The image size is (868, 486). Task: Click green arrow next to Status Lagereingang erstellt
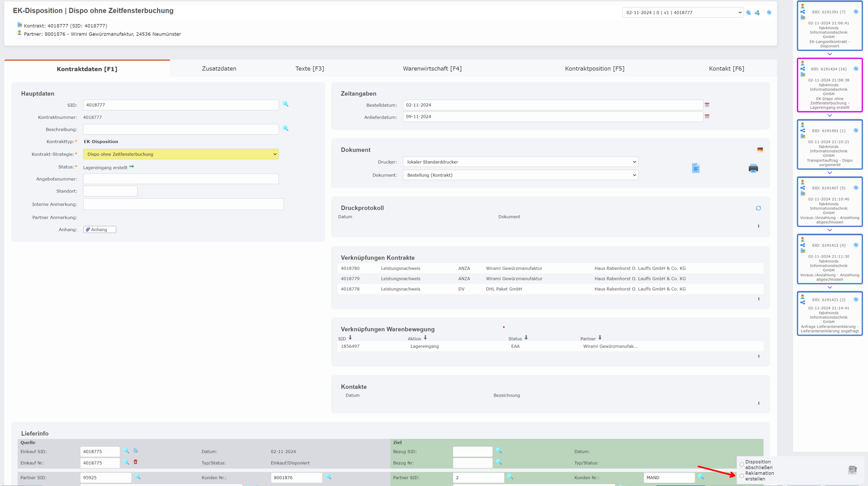[132, 167]
